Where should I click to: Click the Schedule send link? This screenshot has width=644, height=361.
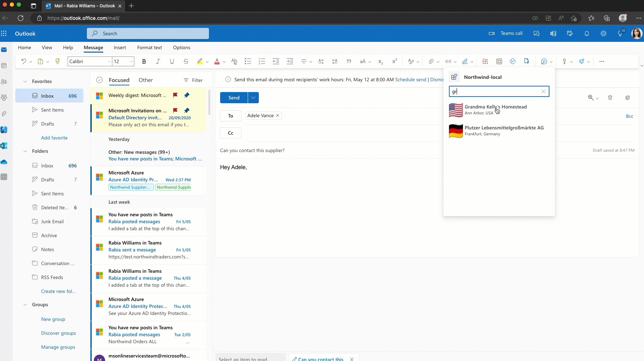point(411,80)
